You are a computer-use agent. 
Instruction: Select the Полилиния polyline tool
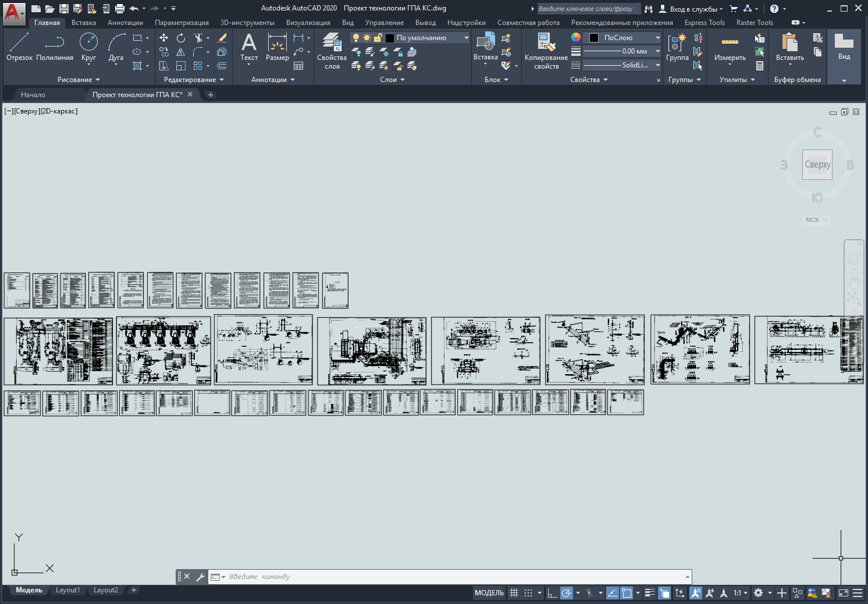click(55, 47)
